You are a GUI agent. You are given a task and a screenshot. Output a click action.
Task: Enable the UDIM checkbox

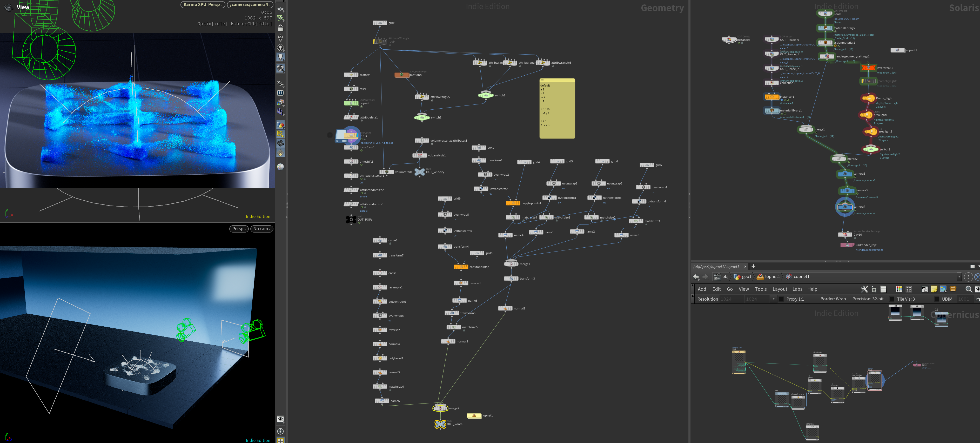[x=937, y=299]
